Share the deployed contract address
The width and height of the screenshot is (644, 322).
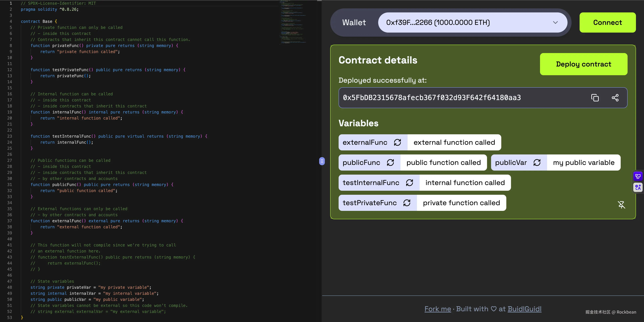click(x=615, y=98)
